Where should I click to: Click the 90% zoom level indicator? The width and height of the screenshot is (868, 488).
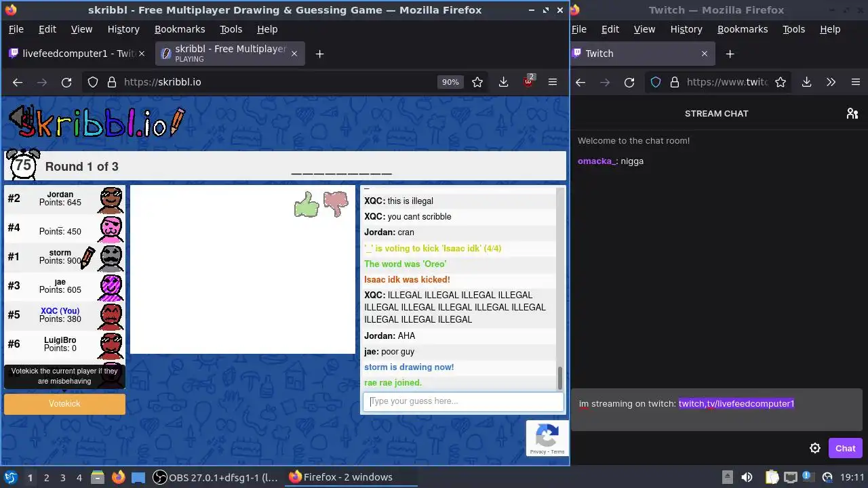pos(450,82)
